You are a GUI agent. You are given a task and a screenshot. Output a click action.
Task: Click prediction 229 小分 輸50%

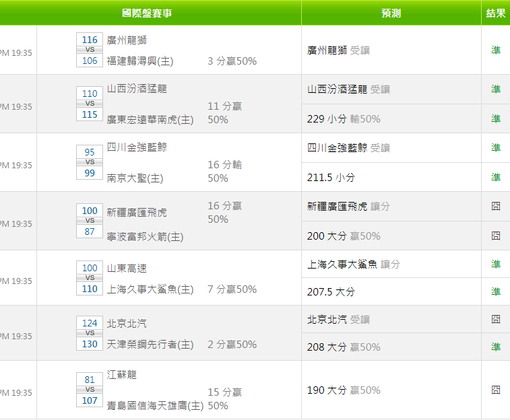(344, 119)
